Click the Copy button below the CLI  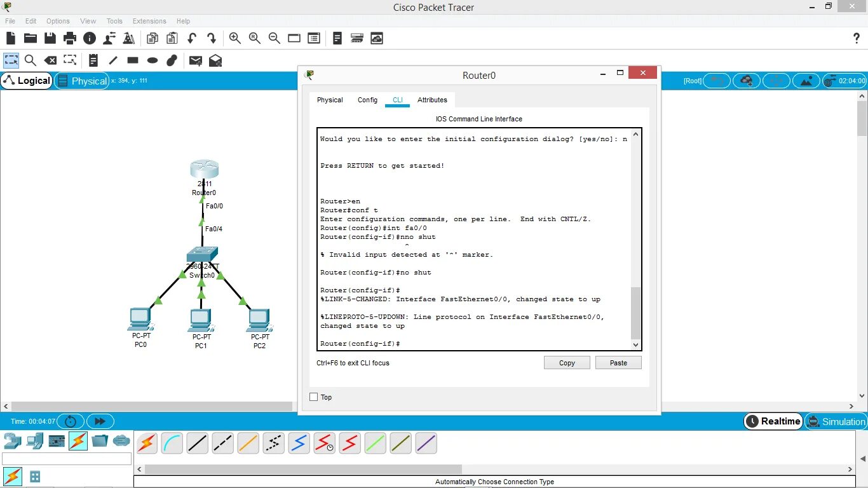click(567, 363)
